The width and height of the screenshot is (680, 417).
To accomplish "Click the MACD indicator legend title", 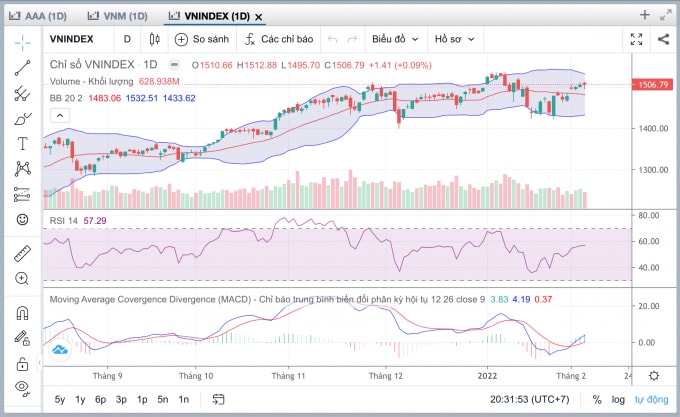I will pos(267,300).
